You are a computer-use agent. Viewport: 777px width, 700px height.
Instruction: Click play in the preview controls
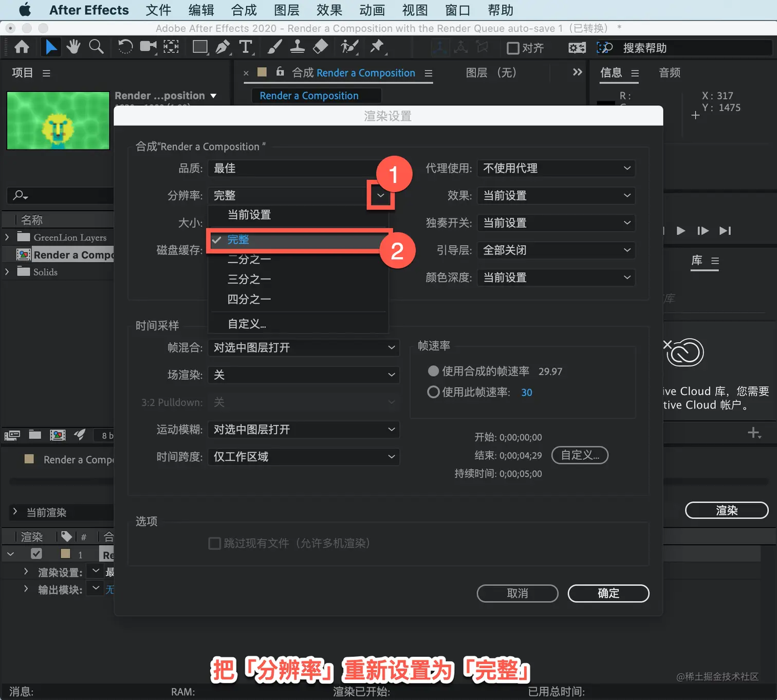pyautogui.click(x=681, y=231)
